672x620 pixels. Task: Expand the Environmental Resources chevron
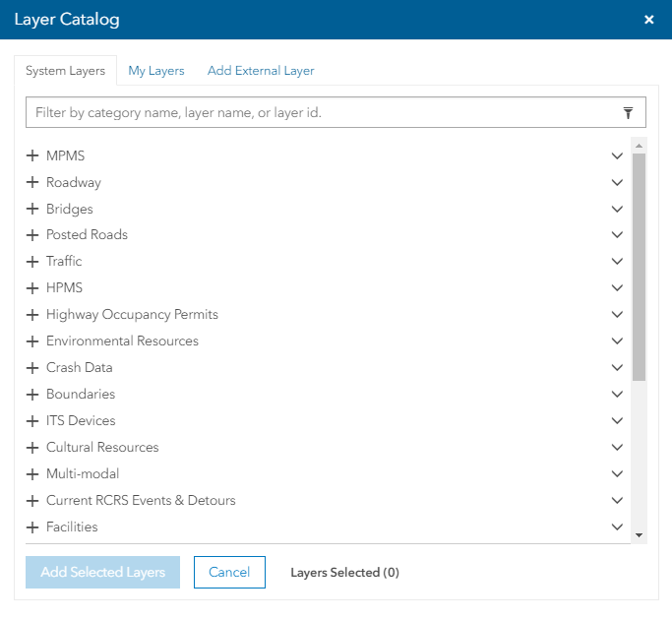point(617,341)
